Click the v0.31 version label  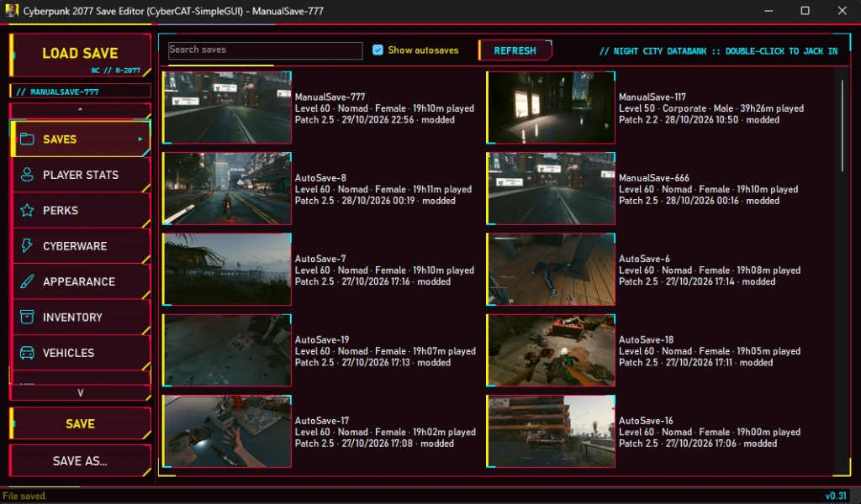click(x=835, y=496)
